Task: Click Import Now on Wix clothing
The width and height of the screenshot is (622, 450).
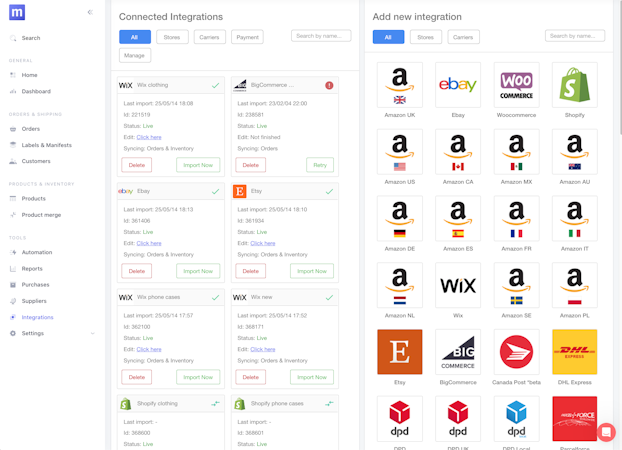Action: click(x=198, y=165)
